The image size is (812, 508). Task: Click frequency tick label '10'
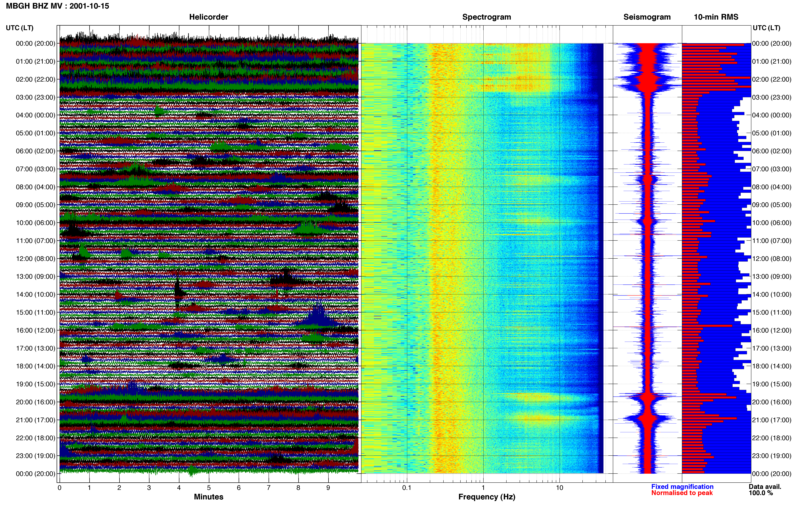pyautogui.click(x=559, y=487)
